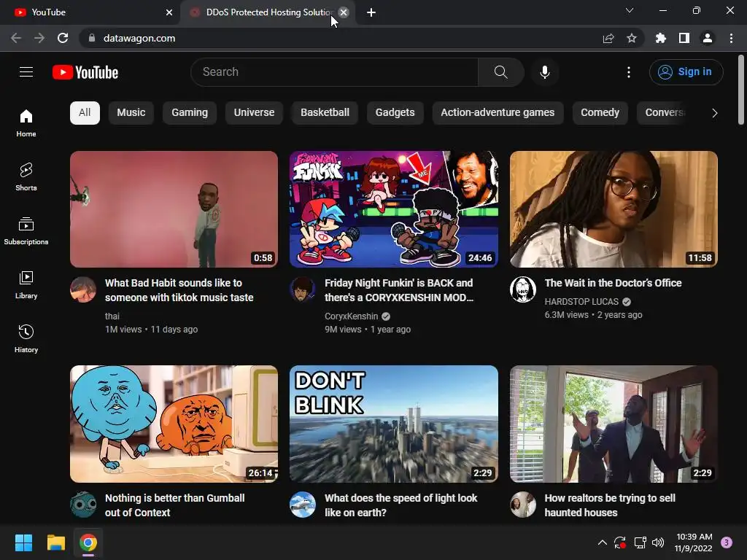Switch to the YouTube tab
The image size is (747, 560).
90,12
